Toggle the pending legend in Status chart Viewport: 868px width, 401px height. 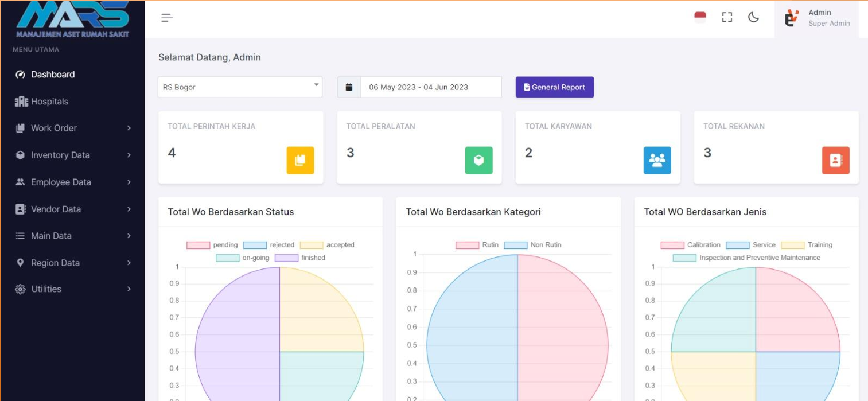(x=212, y=245)
